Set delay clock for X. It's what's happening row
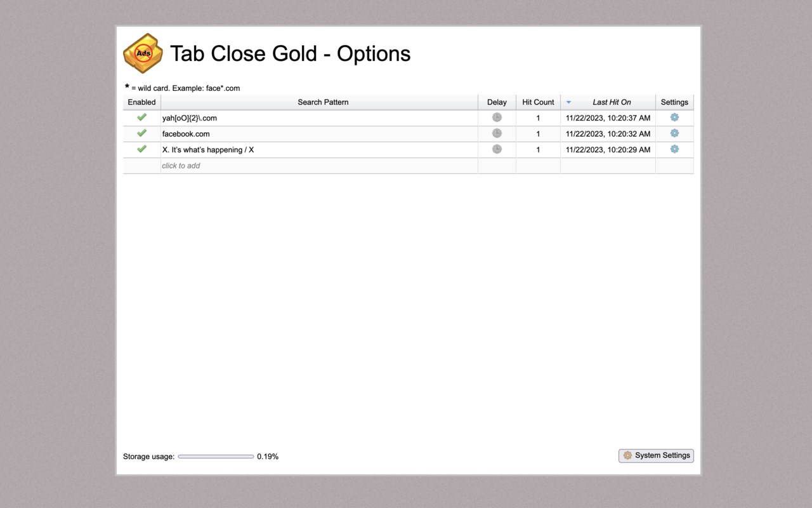 pyautogui.click(x=497, y=149)
